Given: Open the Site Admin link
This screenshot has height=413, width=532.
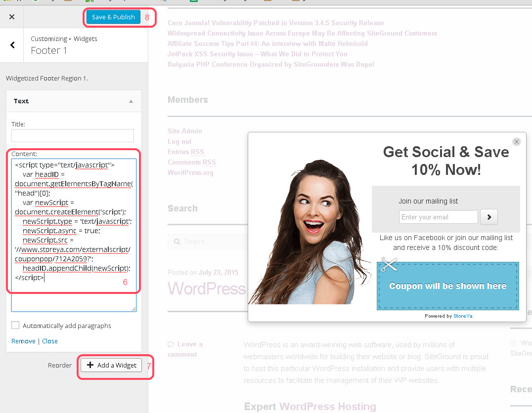Looking at the screenshot, I should click(185, 131).
